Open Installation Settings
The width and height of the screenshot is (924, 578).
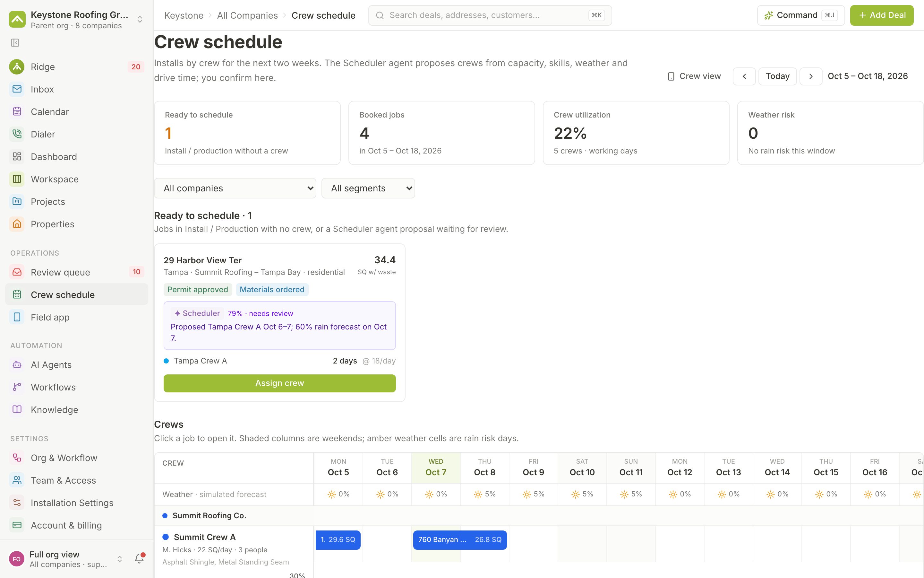click(76, 503)
